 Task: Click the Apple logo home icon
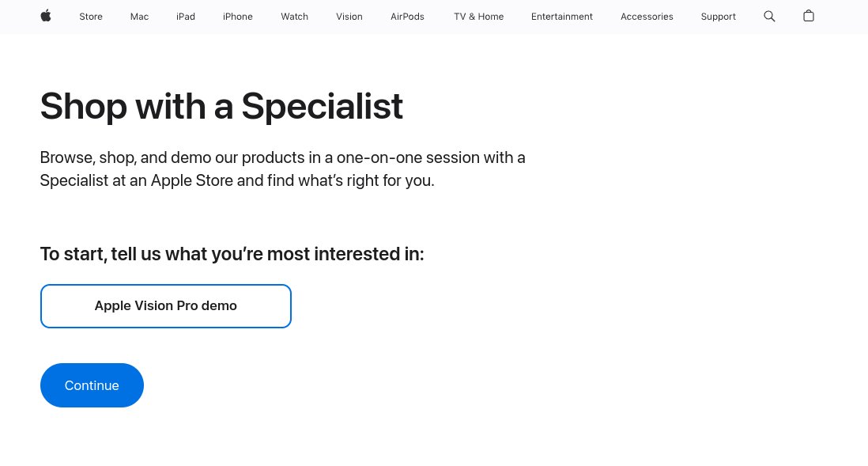click(x=46, y=16)
